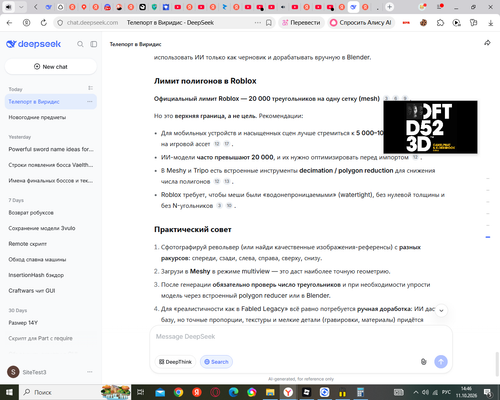
Task: Open the notification center icon in tray
Action: click(488, 392)
